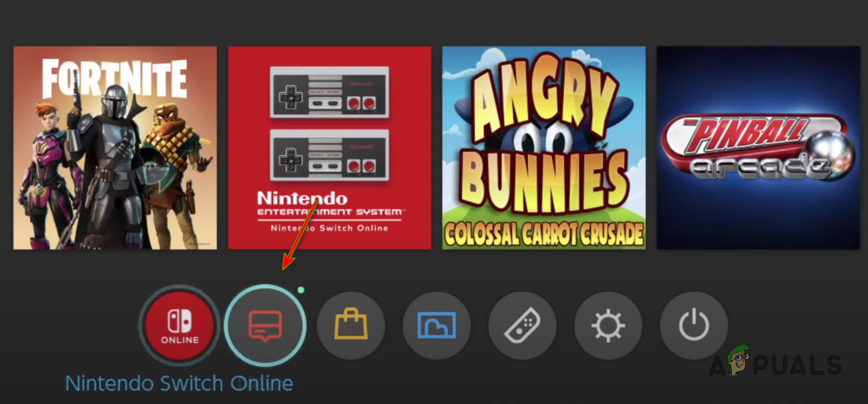Select the Sleep Mode power icon
The width and height of the screenshot is (868, 404).
(x=694, y=326)
